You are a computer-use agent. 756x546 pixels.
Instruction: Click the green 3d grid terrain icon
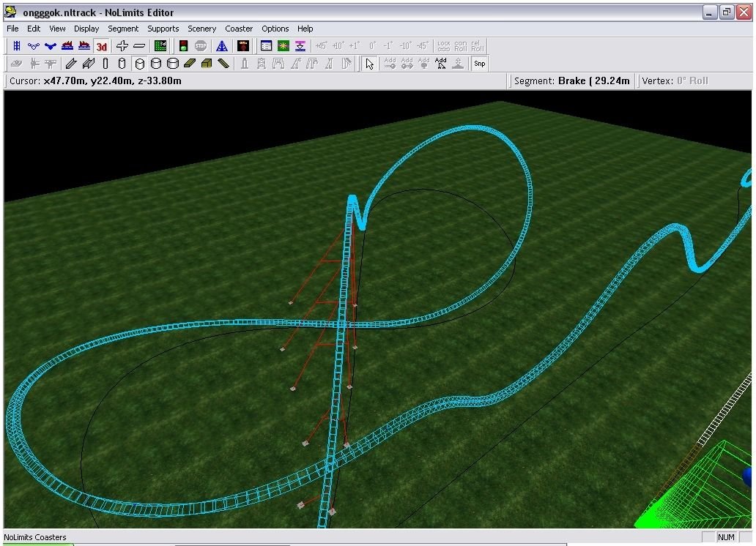click(x=160, y=46)
